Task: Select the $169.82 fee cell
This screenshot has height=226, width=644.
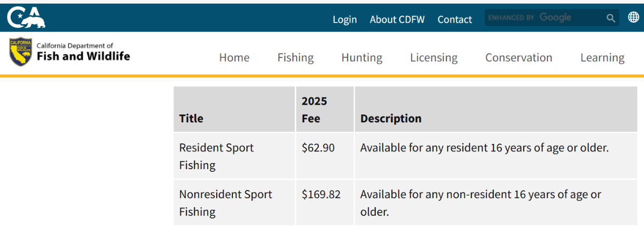Action: 321,194
